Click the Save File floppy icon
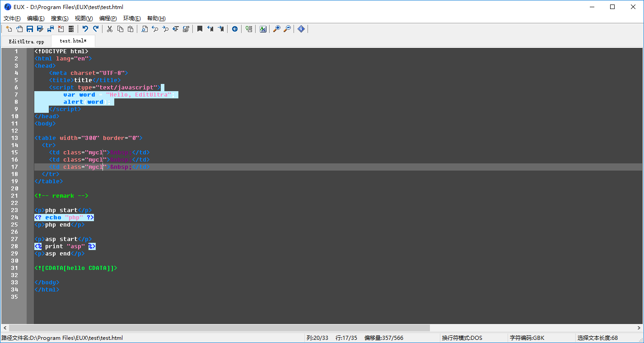This screenshot has height=343, width=644. 30,29
